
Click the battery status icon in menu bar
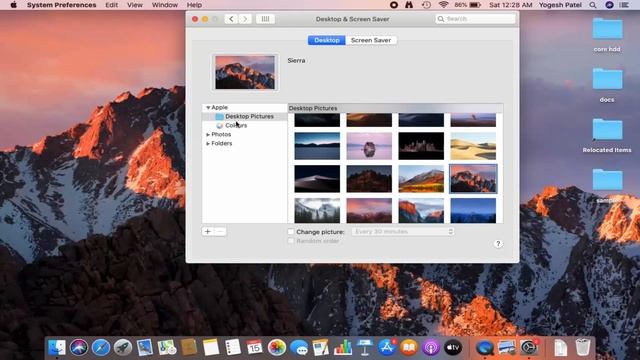475,5
